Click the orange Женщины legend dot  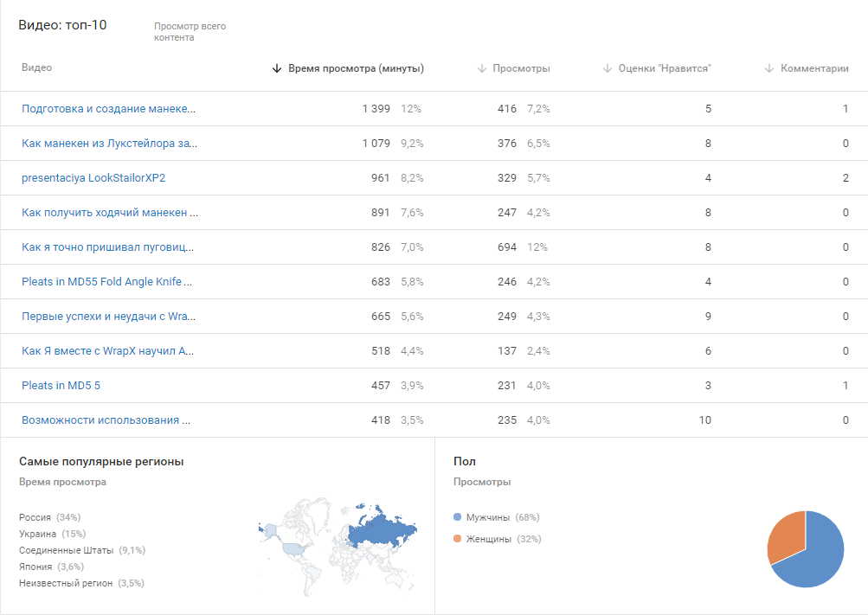(x=457, y=539)
